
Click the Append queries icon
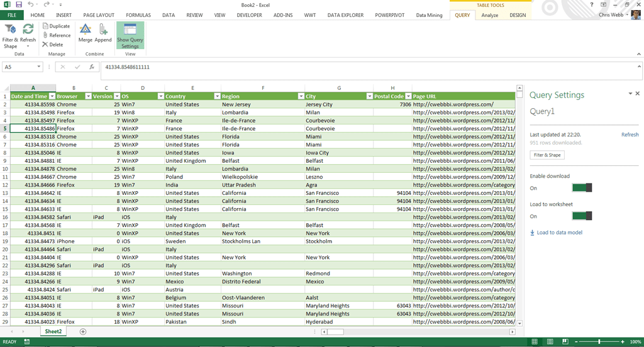point(103,34)
